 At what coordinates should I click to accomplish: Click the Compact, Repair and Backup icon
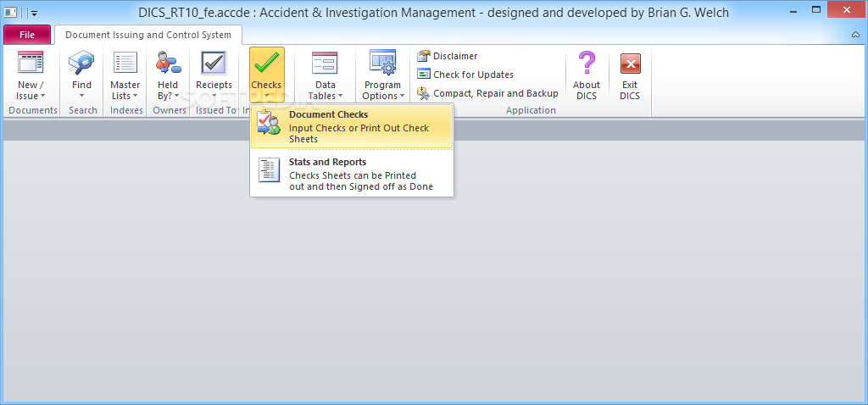tap(424, 93)
